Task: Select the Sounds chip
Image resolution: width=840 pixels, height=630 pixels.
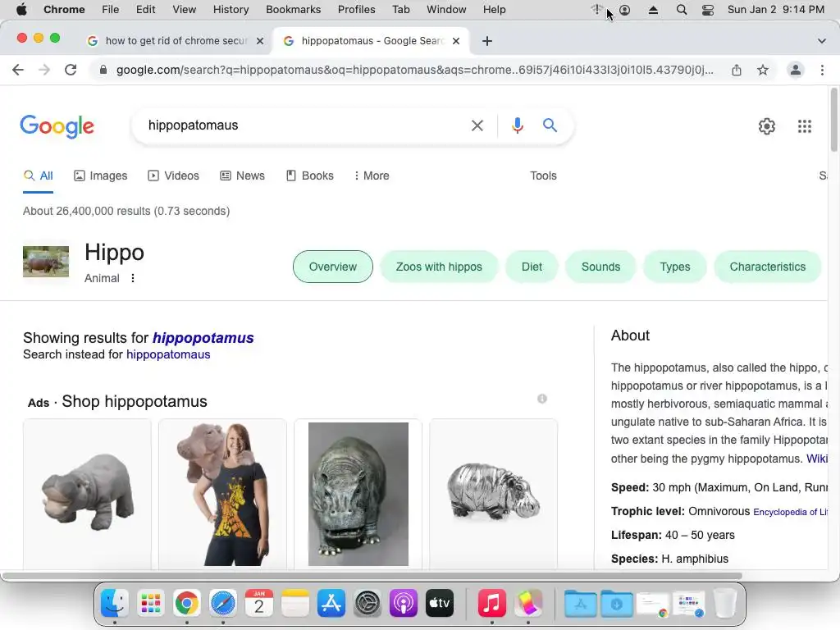Action: [600, 267]
